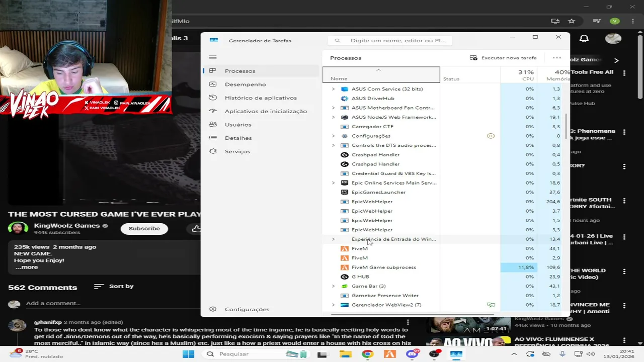Bookmark page with Chrome star icon
Viewport: 644px width, 362px height.
(572, 21)
